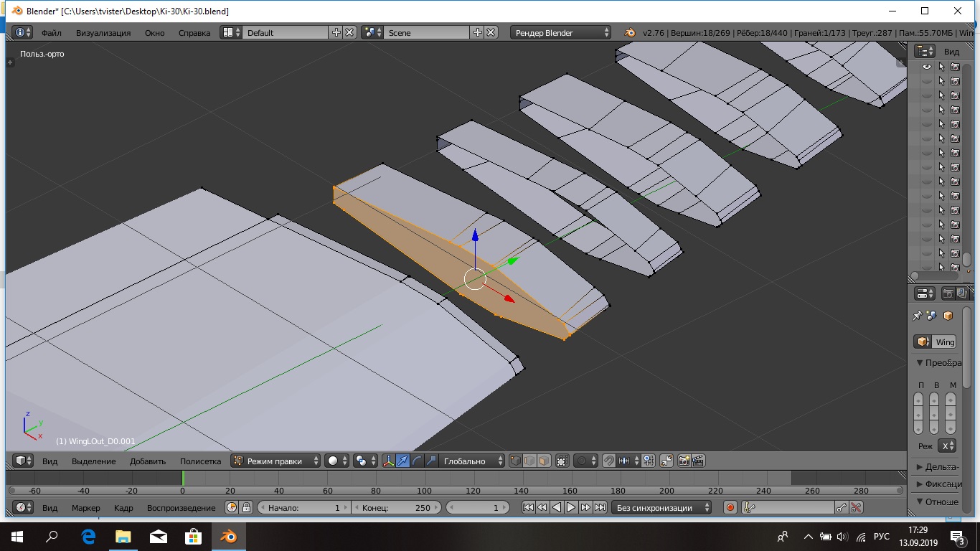Click the snap magnet icon
This screenshot has width=980, height=551.
click(608, 461)
